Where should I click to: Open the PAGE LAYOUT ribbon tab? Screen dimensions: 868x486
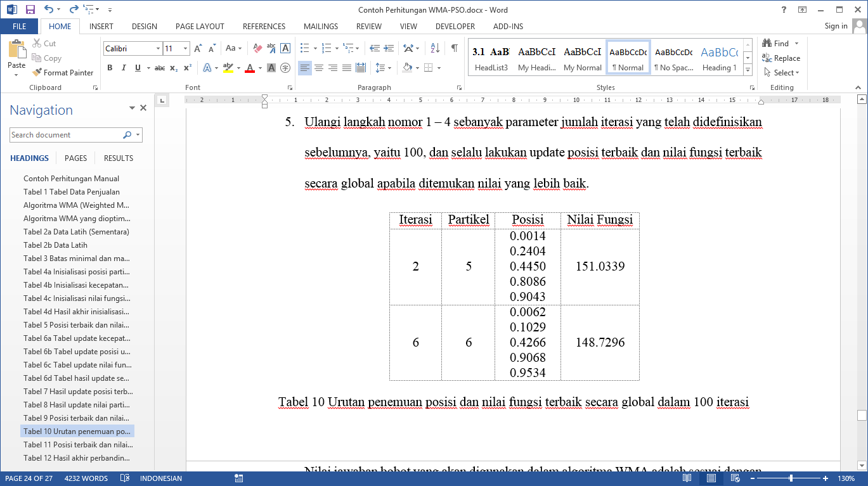[x=200, y=27]
